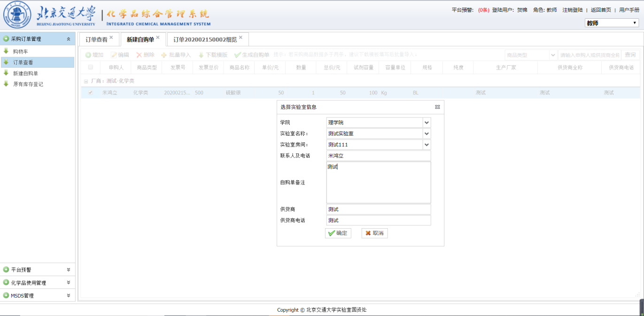Click the 批量导入 import icon
Screen dimensions: 644x316
coord(164,55)
